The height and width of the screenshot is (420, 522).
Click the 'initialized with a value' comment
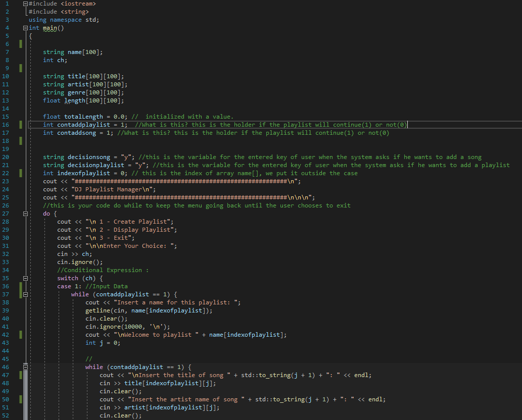click(182, 117)
